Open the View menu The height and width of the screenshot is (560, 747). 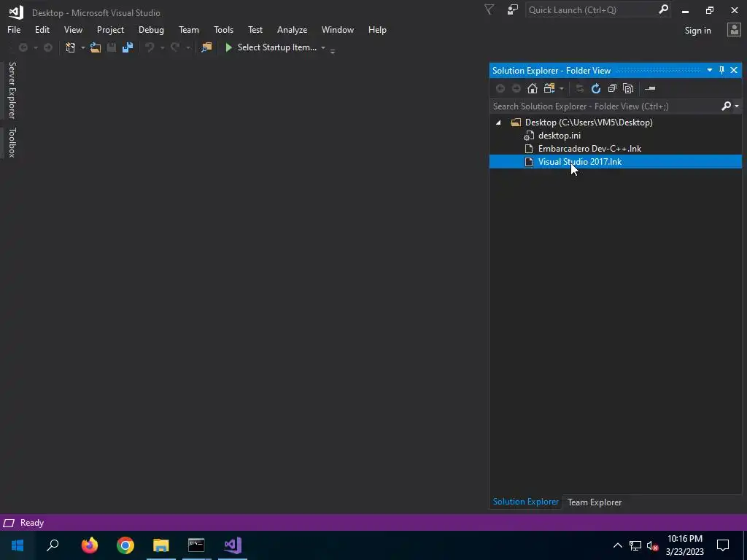[73, 29]
